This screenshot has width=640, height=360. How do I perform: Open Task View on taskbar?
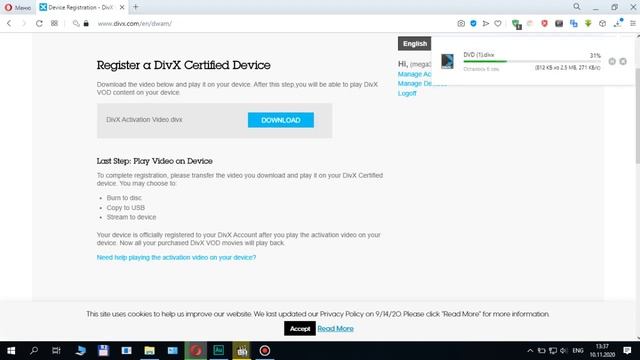point(56,351)
